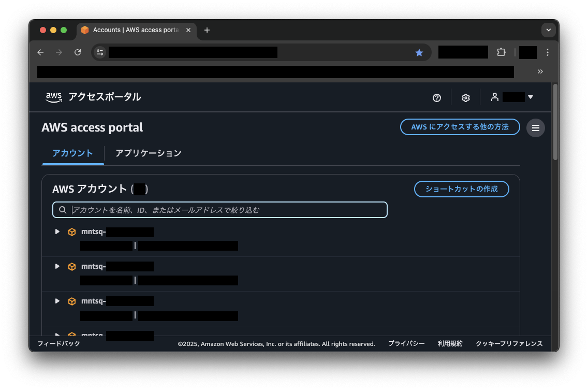Click the AWS logo
Screen dimensions: 588x390
tap(54, 97)
